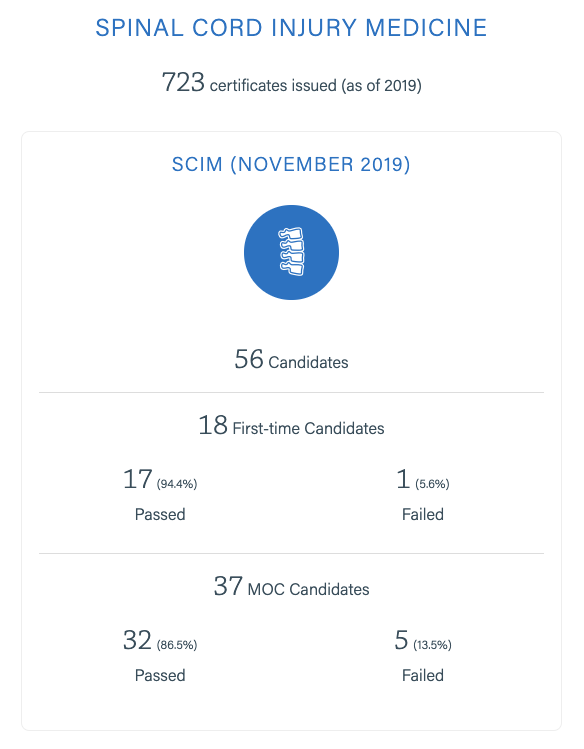Click the 17 first-time passed number
This screenshot has height=749, width=584.
[138, 479]
